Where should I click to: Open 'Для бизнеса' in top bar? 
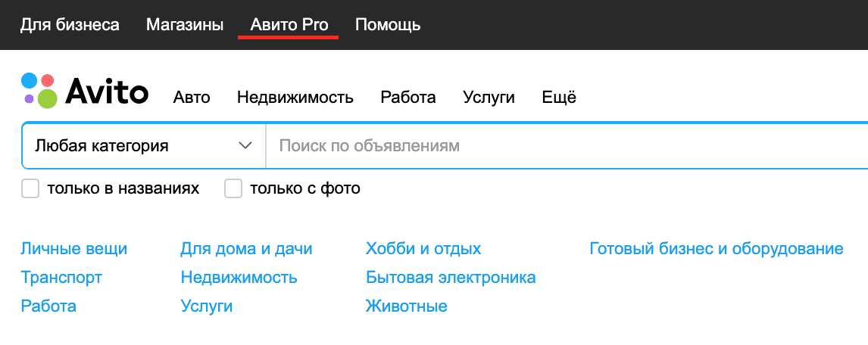pos(70,25)
